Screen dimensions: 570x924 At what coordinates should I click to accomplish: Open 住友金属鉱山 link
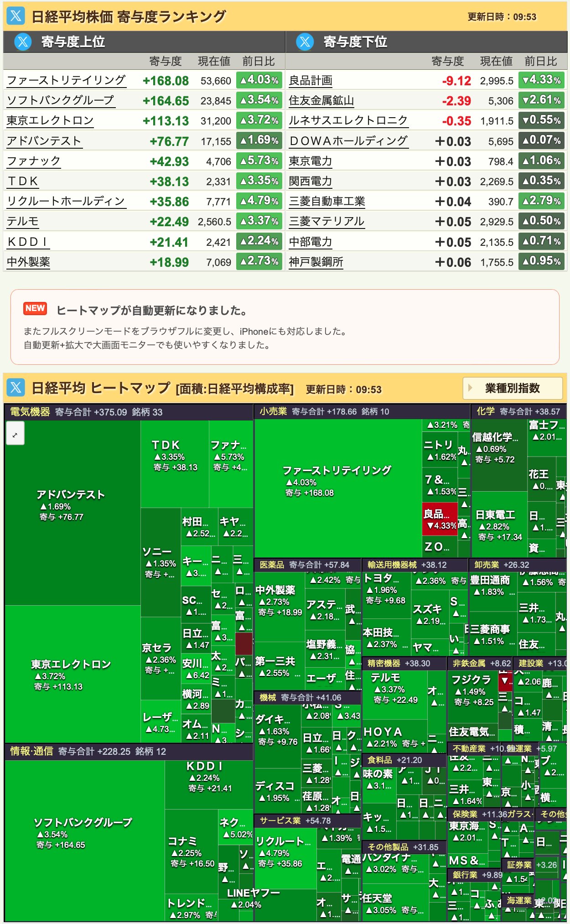[321, 101]
